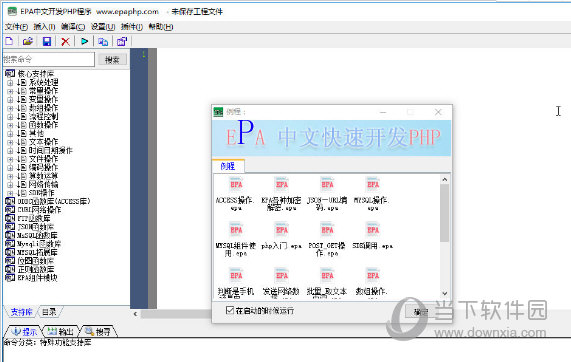Click the SDK操作 tree label
Viewport: 571px width, 362px height.
tap(42, 193)
